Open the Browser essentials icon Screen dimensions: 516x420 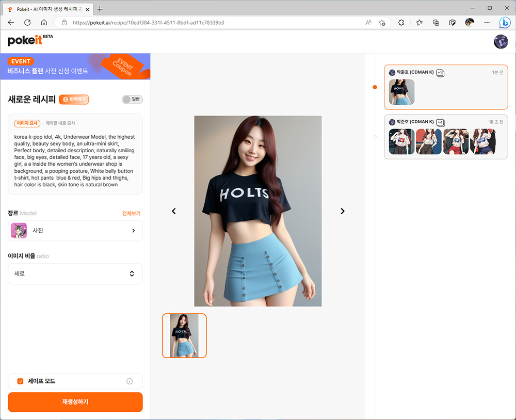pyautogui.click(x=453, y=22)
